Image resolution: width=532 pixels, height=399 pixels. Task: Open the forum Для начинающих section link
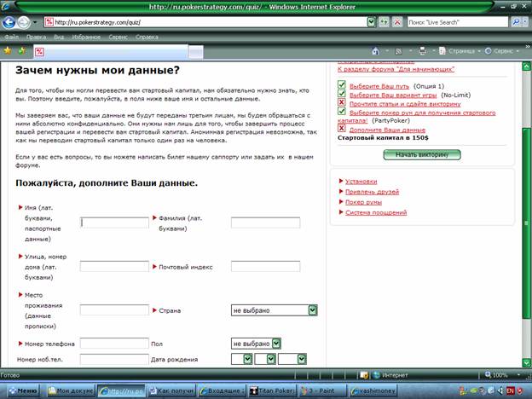point(396,69)
